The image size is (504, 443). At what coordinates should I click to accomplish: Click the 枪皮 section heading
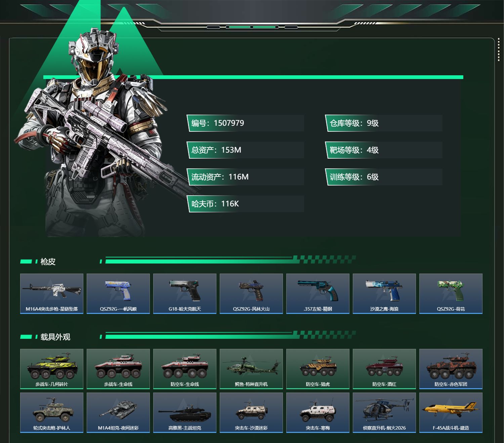pos(48,261)
